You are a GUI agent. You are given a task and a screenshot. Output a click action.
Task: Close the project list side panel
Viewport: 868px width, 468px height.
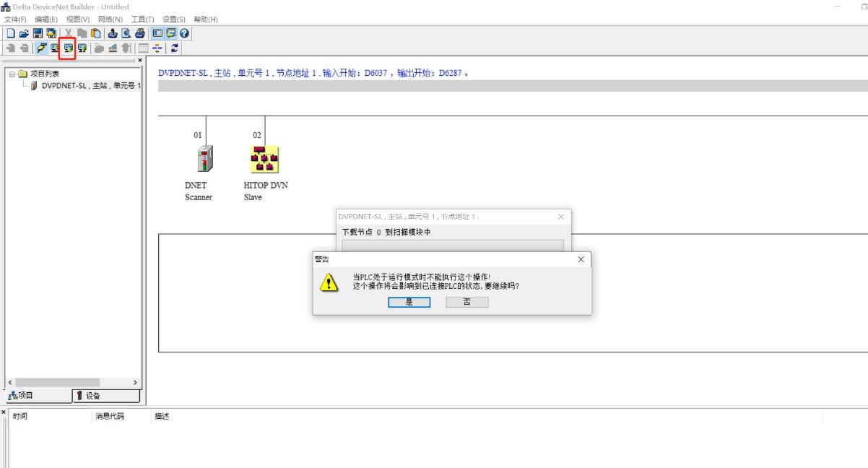coord(140,60)
